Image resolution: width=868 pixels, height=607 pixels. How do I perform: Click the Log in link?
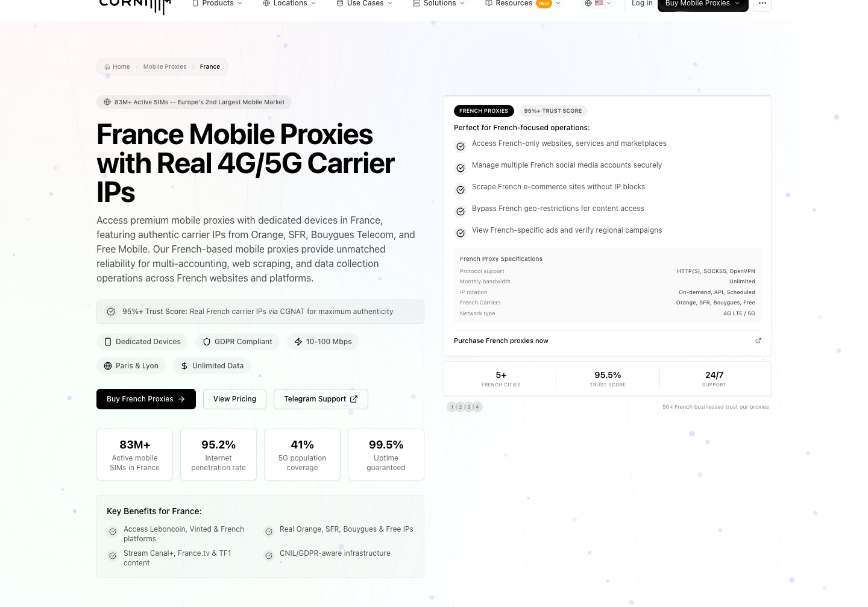[x=642, y=3]
